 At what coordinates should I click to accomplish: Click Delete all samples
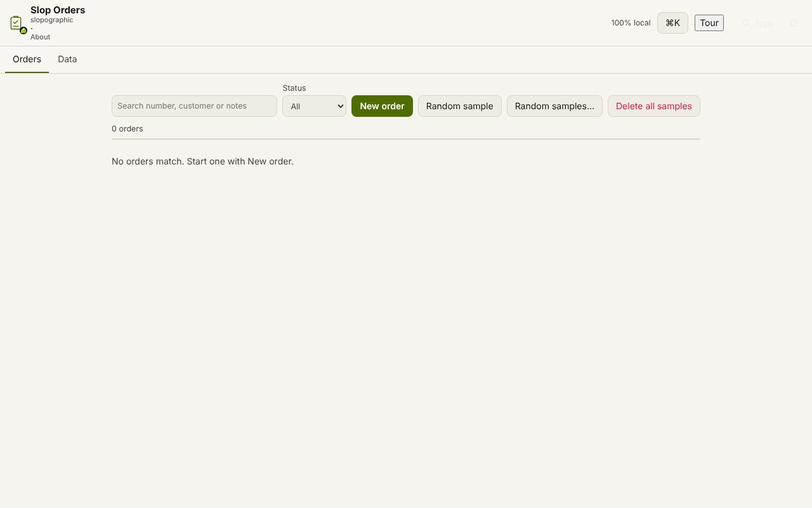pyautogui.click(x=654, y=106)
